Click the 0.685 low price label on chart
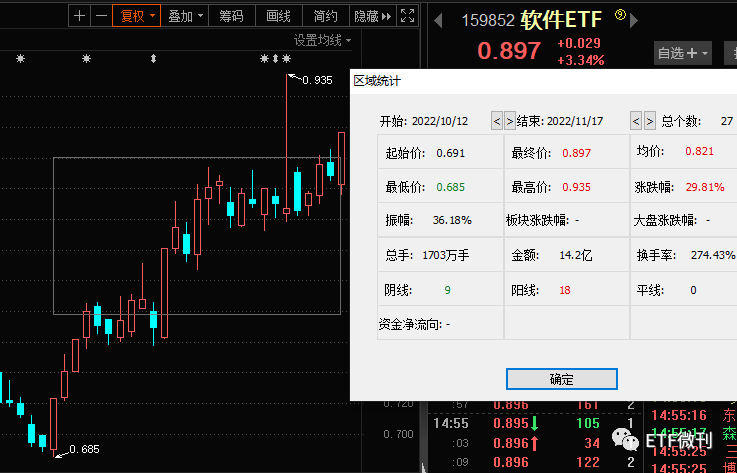 [x=85, y=449]
